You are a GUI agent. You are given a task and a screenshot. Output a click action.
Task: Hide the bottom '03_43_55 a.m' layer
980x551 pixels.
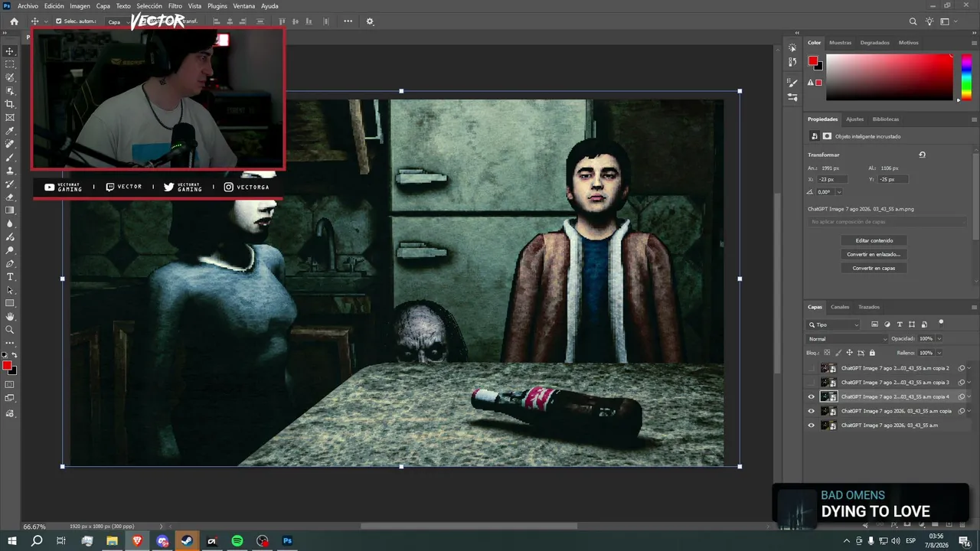[812, 425]
